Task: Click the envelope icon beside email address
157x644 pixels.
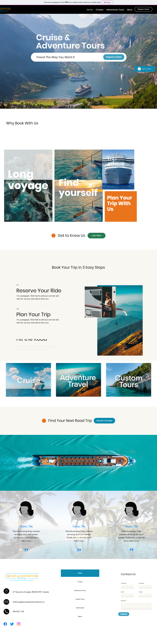Action: click(x=6, y=602)
